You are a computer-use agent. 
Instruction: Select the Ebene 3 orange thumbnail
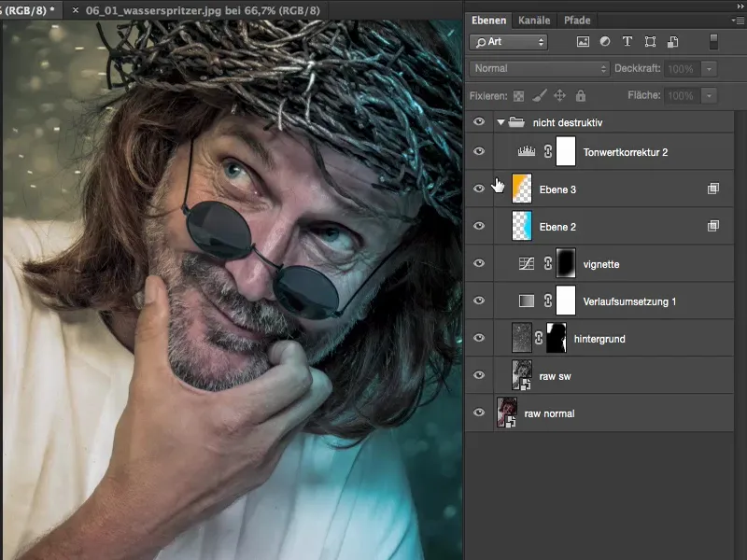coord(522,189)
